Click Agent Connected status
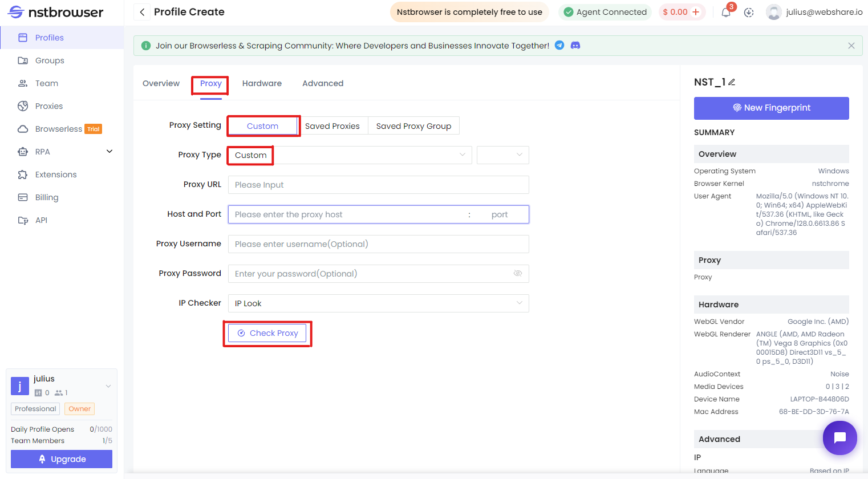Viewport: 868px width, 479px height. 605,12
